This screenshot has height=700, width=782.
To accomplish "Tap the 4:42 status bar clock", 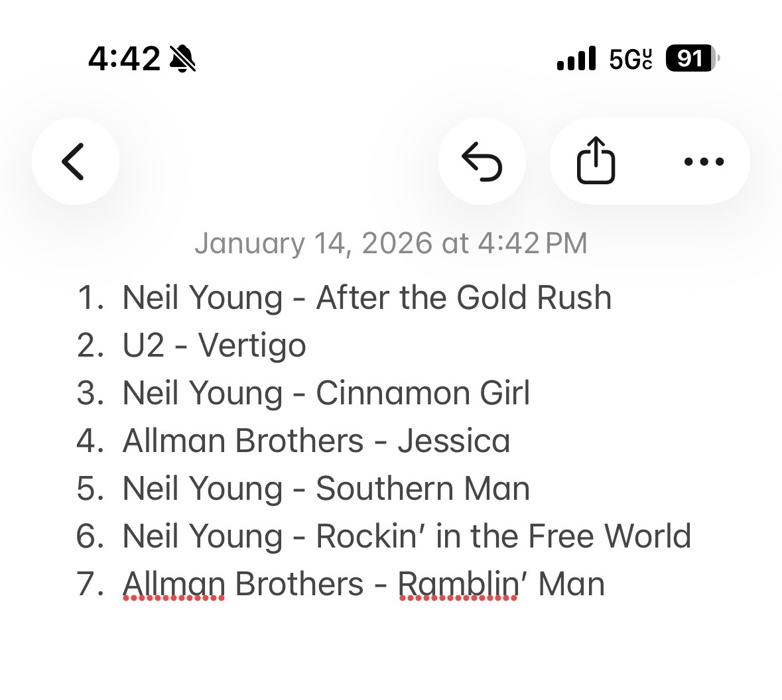I will (x=124, y=59).
